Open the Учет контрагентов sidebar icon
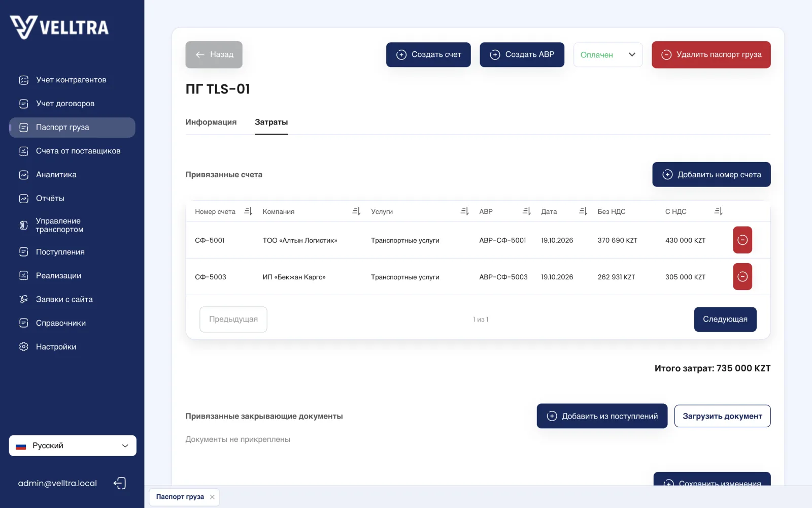This screenshot has width=812, height=508. (x=24, y=80)
